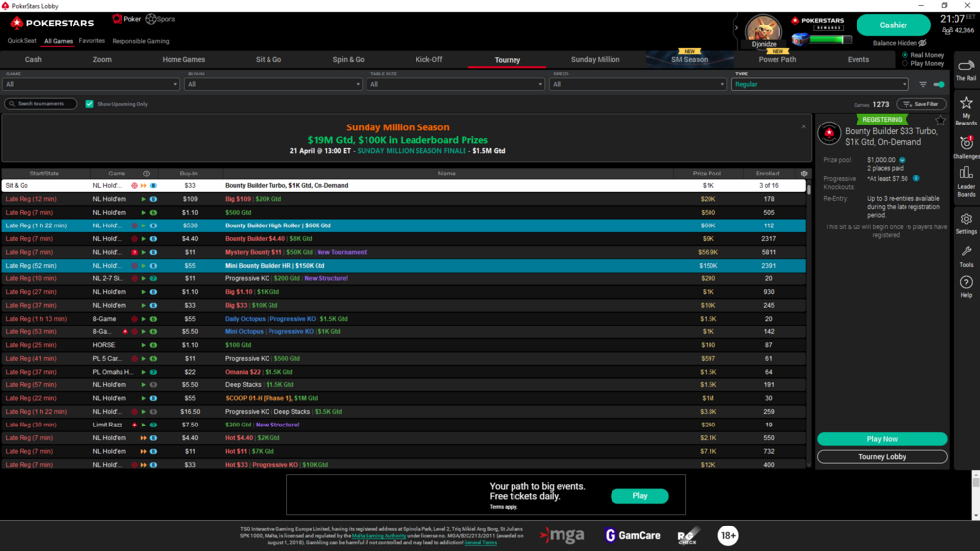This screenshot has height=551, width=980.
Task: Open the Buy-in filter dropdown
Action: 273,84
